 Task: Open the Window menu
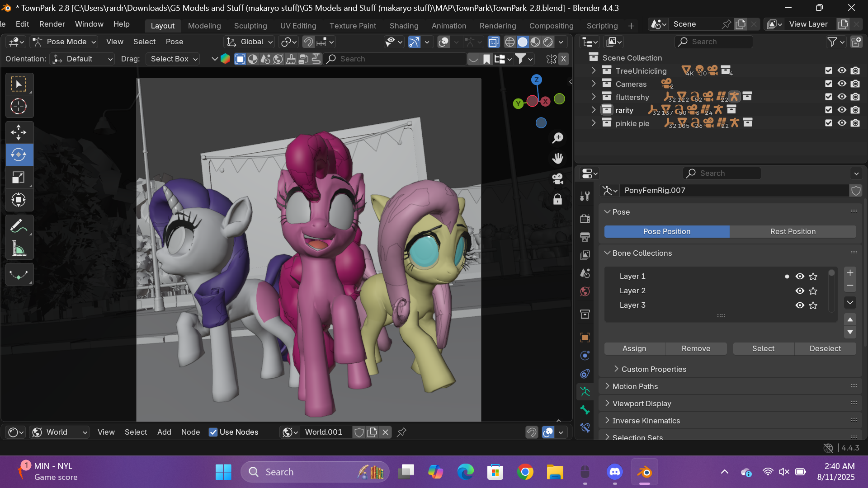click(x=89, y=24)
